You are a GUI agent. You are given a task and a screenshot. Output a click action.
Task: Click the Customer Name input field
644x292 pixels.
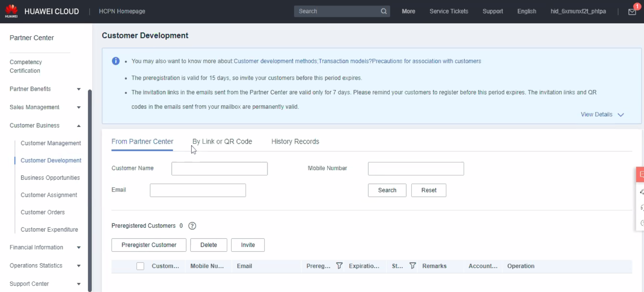click(x=219, y=169)
